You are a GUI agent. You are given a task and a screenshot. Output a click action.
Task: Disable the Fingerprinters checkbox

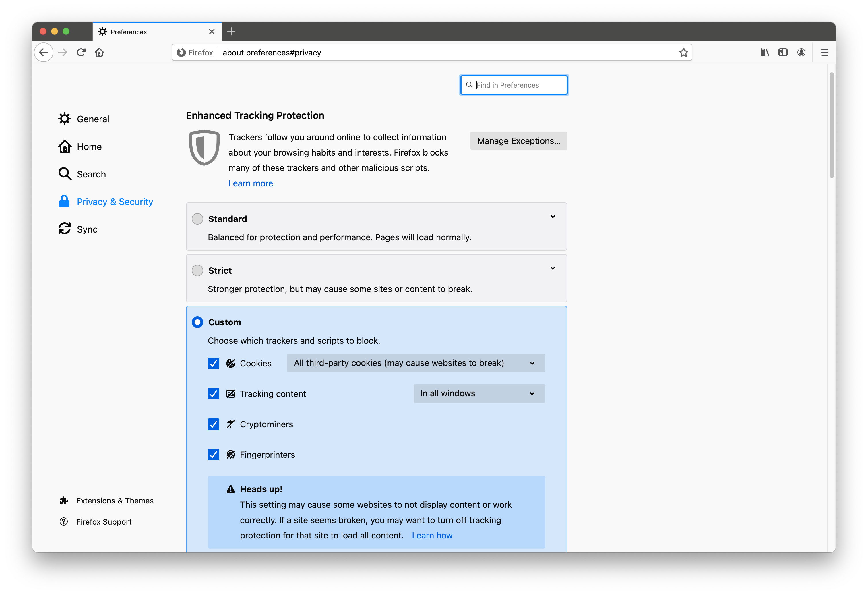point(214,455)
